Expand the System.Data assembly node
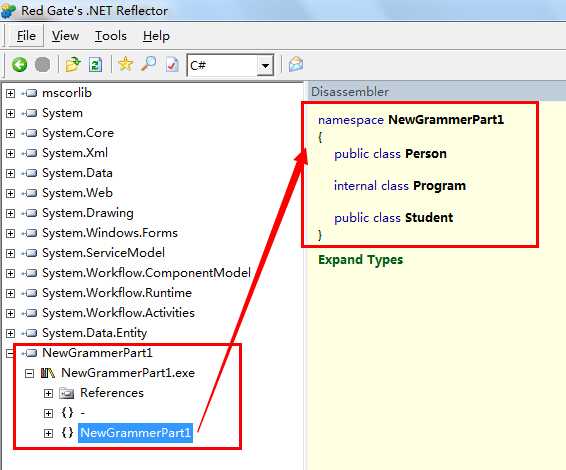 (x=10, y=174)
